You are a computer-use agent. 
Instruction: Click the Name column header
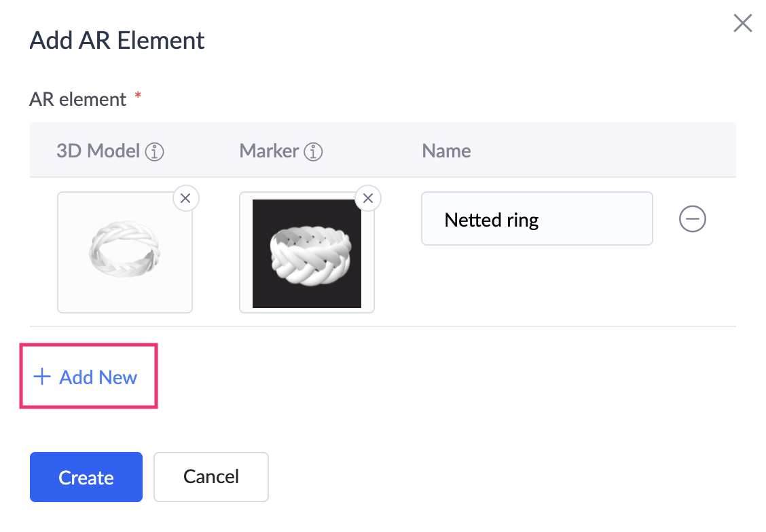tap(447, 151)
